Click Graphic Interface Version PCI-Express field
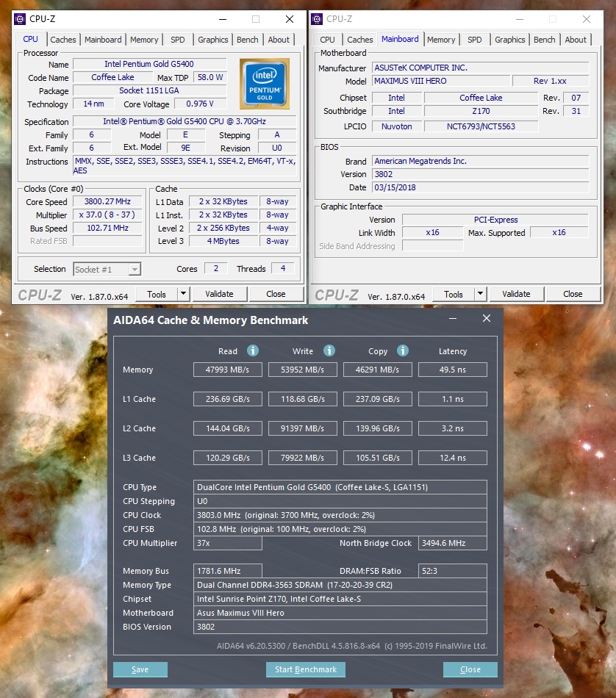Screen dimensions: 616x698 (495, 220)
